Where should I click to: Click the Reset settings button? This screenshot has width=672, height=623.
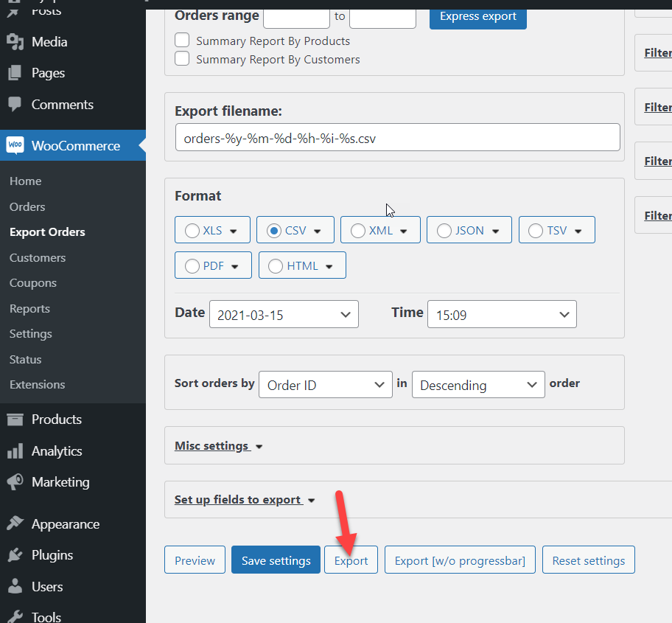[x=589, y=560]
